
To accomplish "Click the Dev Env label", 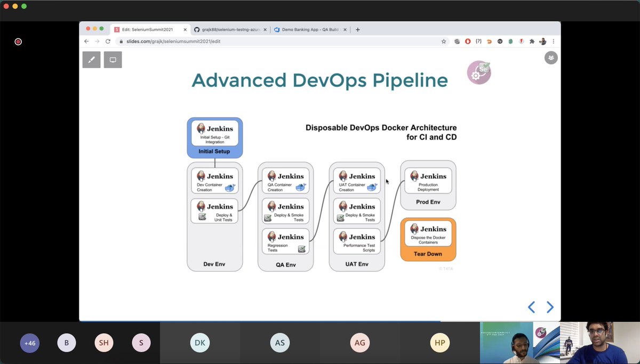I will [214, 264].
